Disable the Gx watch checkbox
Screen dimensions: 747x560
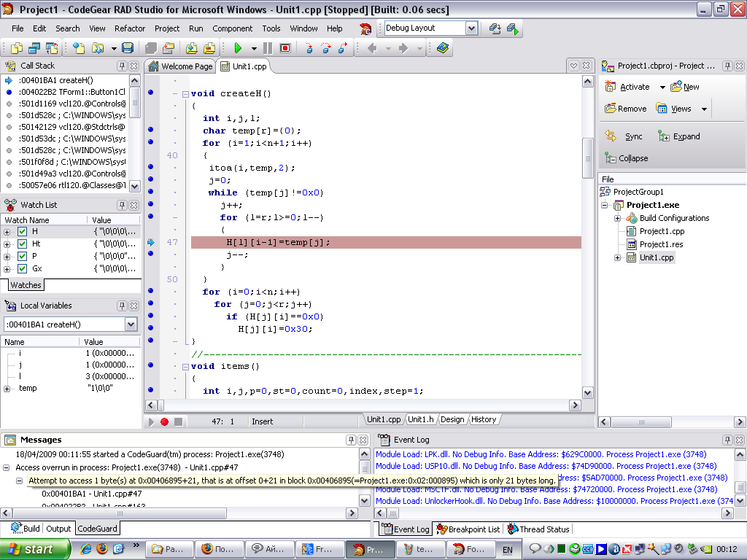pyautogui.click(x=22, y=269)
